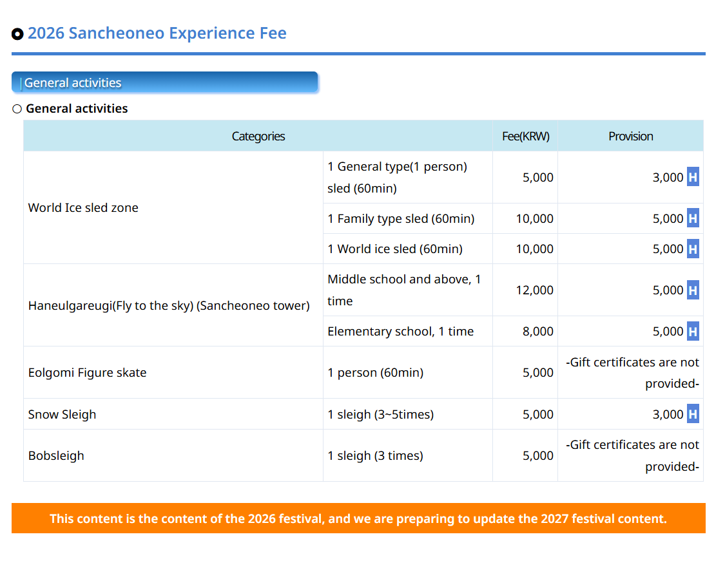Click the 10,000 fee for World ice sled
725x588 pixels.
tap(534, 249)
